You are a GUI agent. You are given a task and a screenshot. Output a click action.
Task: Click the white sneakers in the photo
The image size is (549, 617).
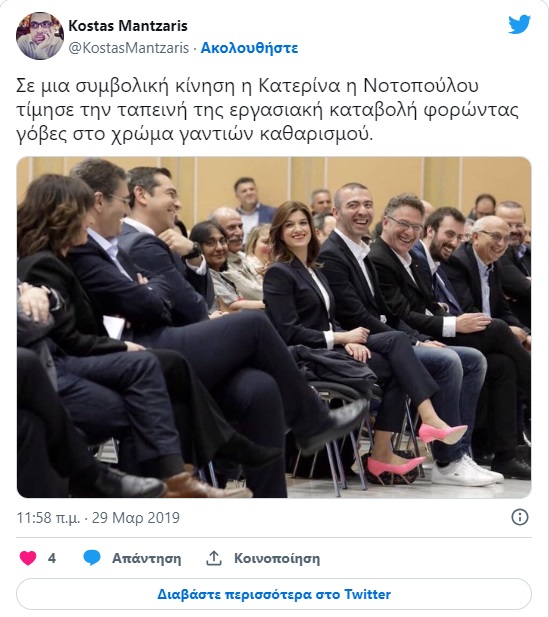coord(467,471)
